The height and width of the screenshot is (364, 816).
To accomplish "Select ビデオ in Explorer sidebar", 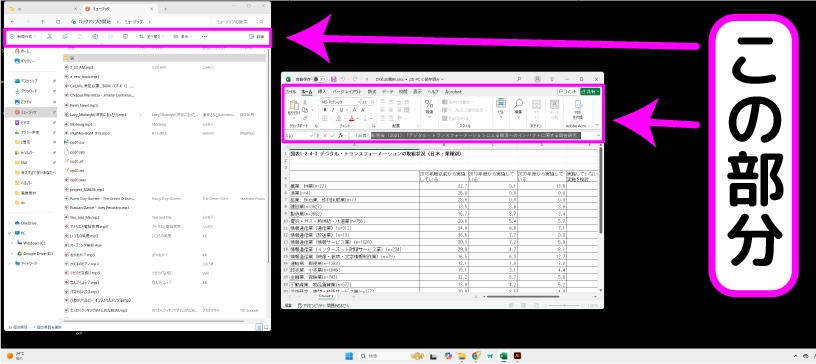I will point(22,122).
